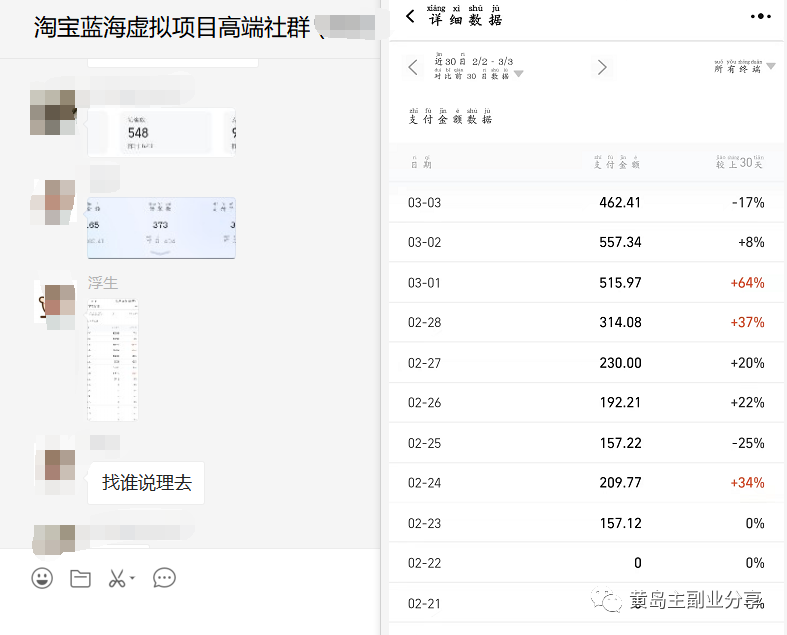
Task: Click the 找谁说理去 message bubble
Action: tap(146, 483)
